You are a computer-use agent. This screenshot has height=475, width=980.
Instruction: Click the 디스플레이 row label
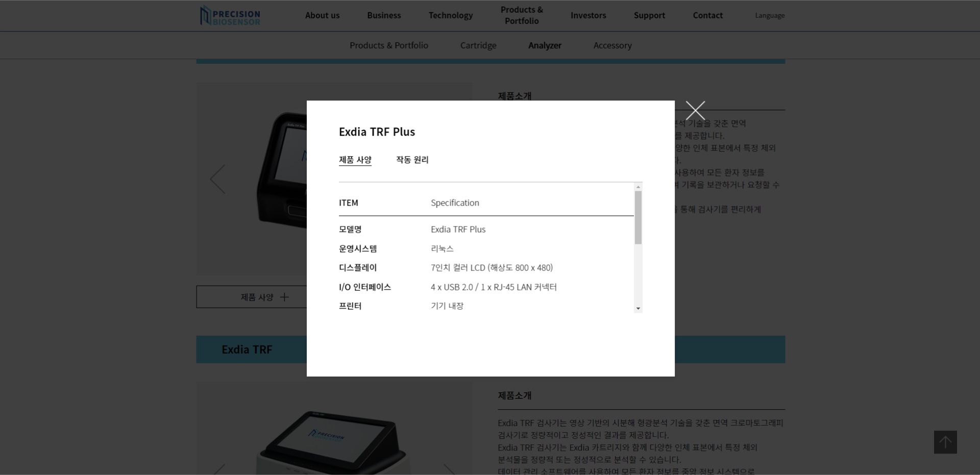click(x=358, y=268)
